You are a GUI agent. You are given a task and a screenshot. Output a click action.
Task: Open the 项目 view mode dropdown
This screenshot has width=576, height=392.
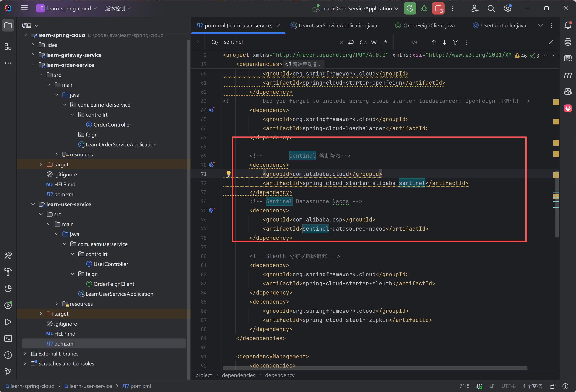(x=30, y=26)
